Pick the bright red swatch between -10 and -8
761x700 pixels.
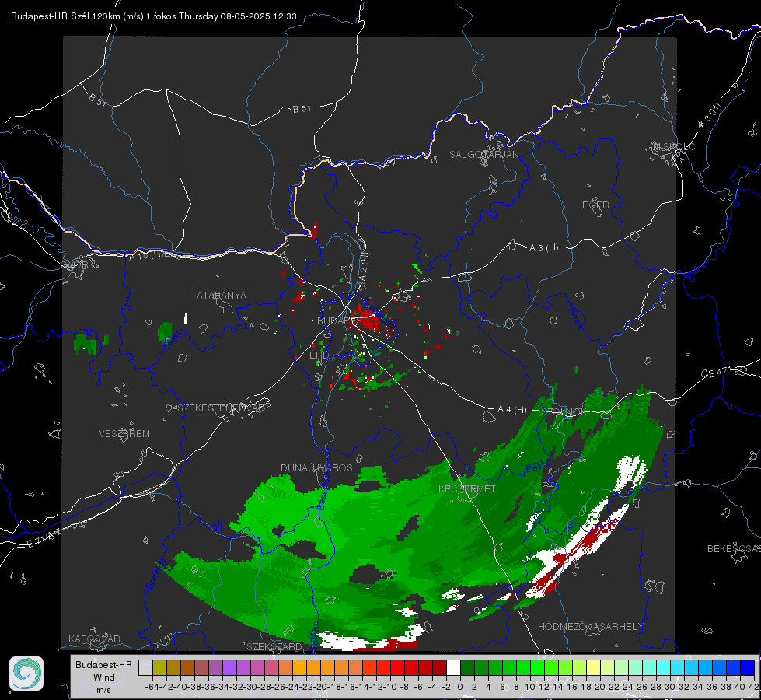pyautogui.click(x=397, y=668)
